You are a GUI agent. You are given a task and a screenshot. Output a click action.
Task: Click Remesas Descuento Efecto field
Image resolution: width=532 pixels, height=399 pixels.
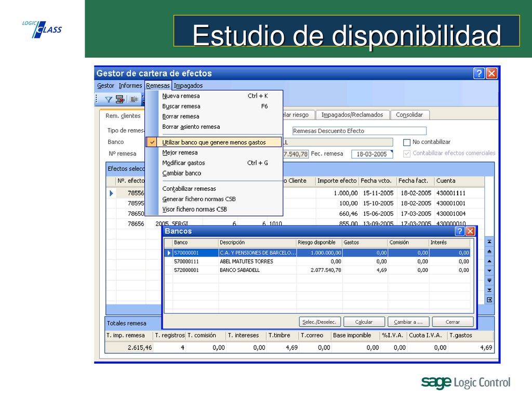(x=359, y=131)
